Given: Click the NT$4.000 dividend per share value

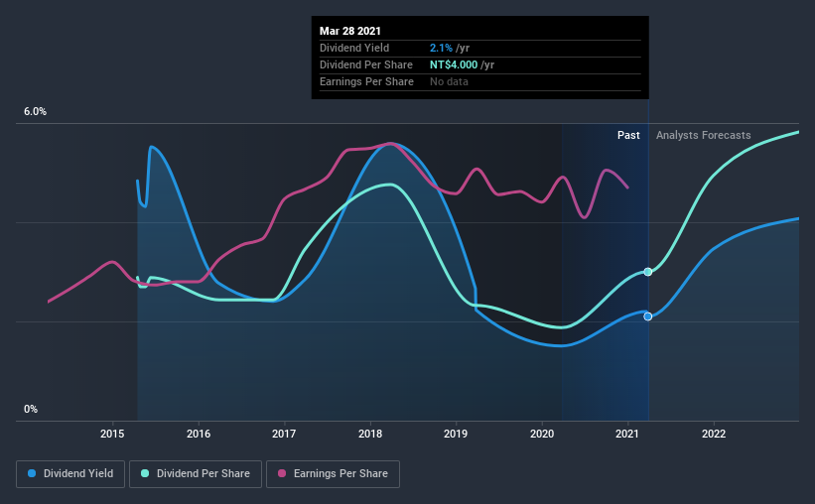Looking at the screenshot, I should tap(454, 64).
